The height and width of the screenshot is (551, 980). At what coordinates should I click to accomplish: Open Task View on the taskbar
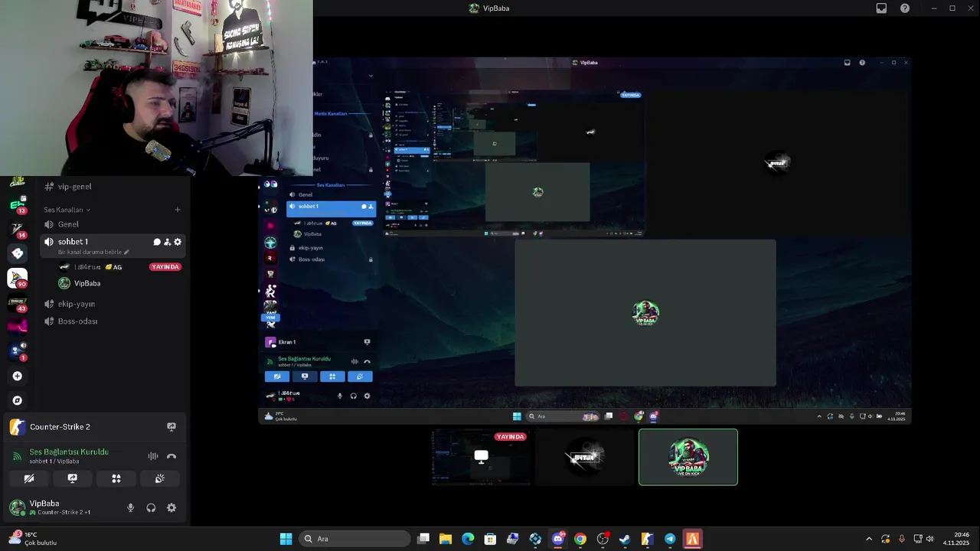pos(423,539)
